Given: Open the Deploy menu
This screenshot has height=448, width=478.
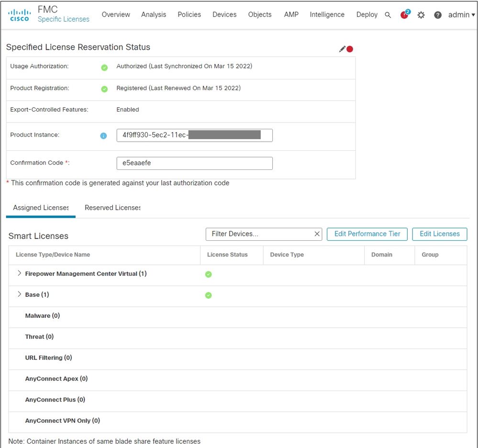Looking at the screenshot, I should (367, 14).
